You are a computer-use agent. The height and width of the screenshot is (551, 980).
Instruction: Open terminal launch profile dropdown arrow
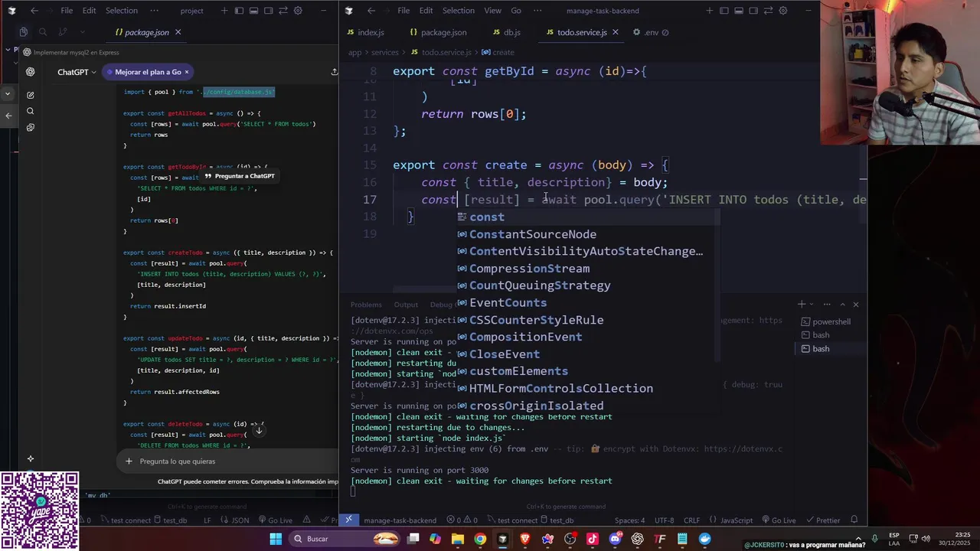(x=813, y=305)
